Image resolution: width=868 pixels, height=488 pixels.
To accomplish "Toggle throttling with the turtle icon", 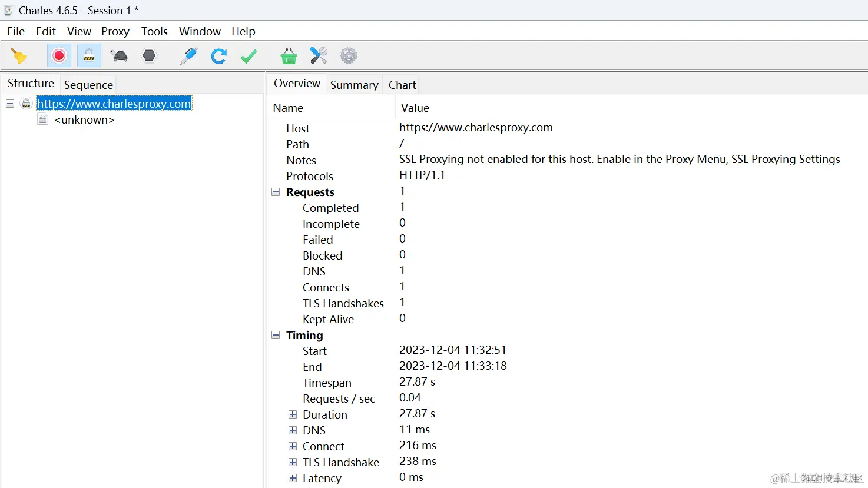I will tap(119, 56).
